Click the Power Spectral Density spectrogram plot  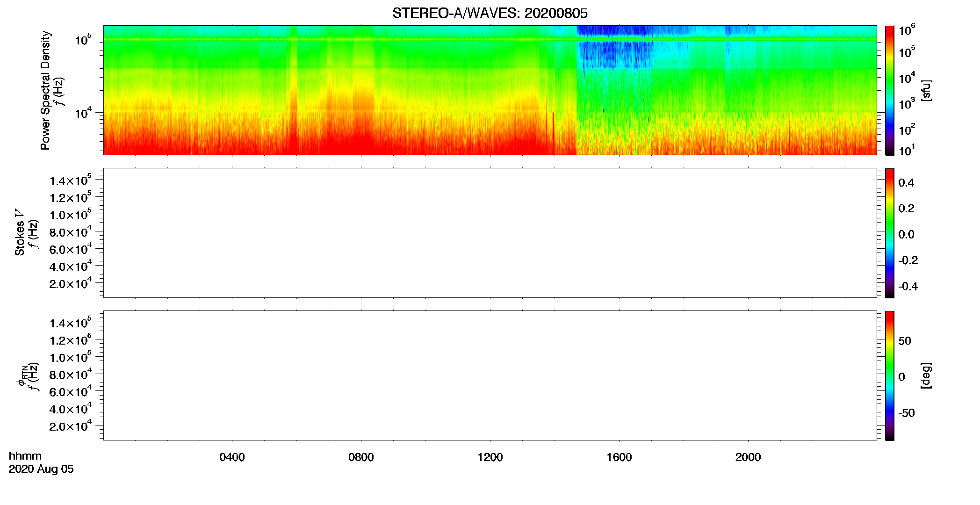pyautogui.click(x=490, y=90)
